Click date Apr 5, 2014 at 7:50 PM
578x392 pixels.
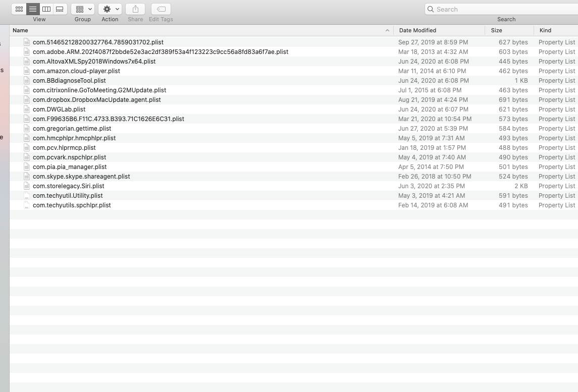[431, 166]
